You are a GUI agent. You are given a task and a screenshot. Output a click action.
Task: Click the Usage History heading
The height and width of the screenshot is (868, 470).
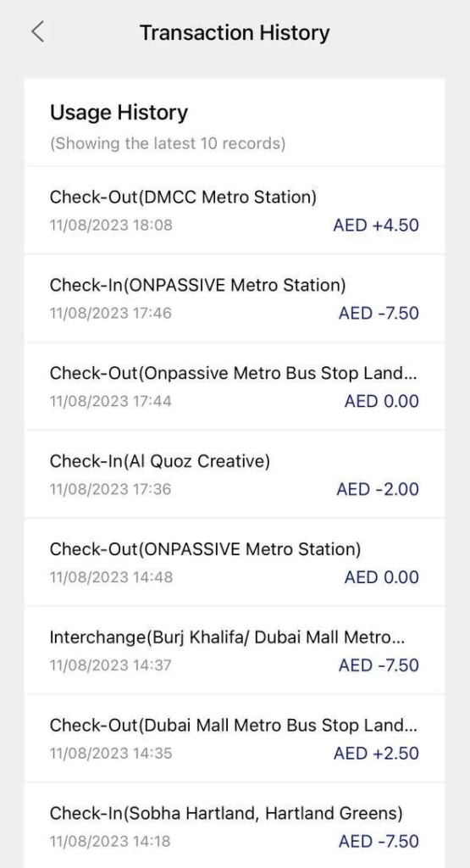point(119,113)
